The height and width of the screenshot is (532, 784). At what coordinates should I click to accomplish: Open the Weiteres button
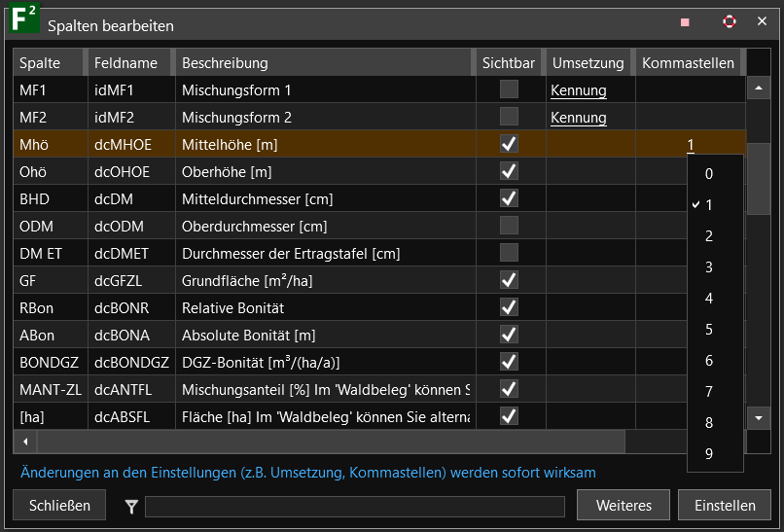click(x=623, y=506)
